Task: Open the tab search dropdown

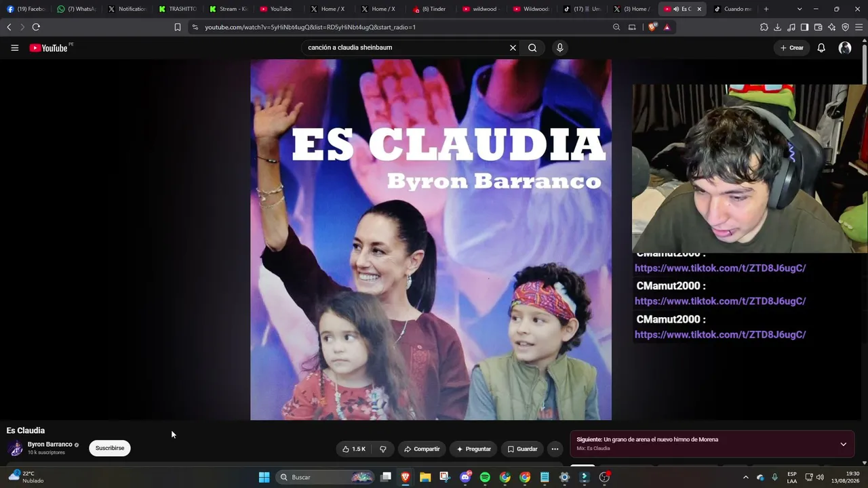Action: tap(800, 9)
